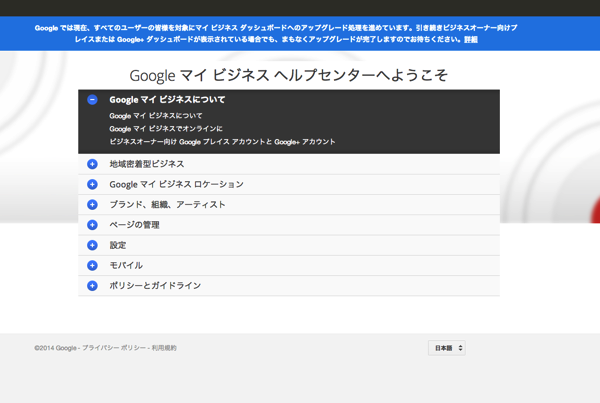
Task: Open the Google マイ ビジネスでオンラインに link
Action: 166,129
